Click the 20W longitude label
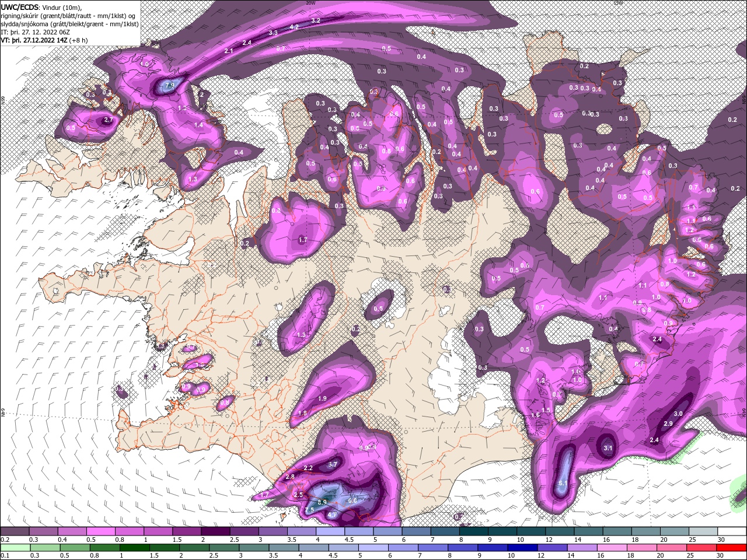747x560 pixels. tap(310, 3)
